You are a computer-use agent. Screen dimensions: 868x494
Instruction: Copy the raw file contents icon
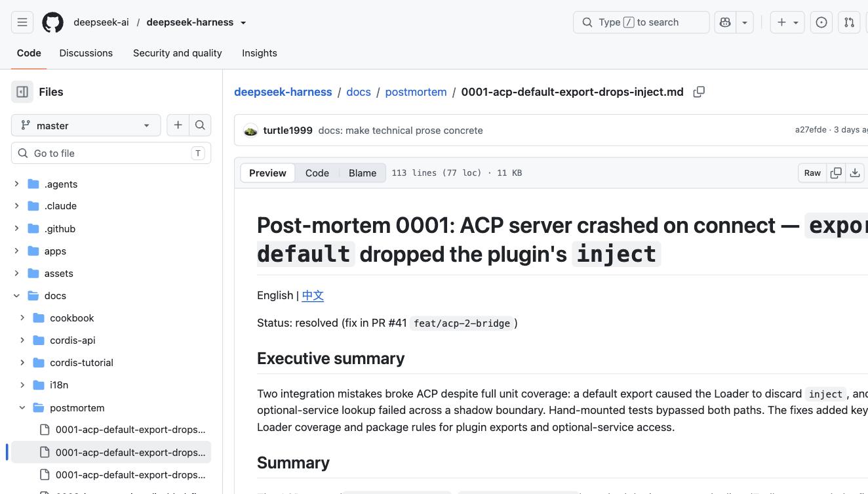(836, 173)
